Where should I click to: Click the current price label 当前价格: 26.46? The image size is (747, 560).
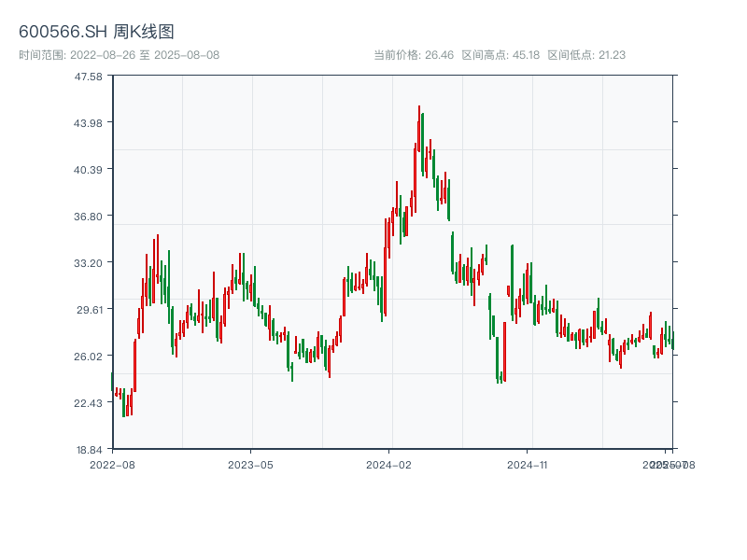[x=413, y=55]
